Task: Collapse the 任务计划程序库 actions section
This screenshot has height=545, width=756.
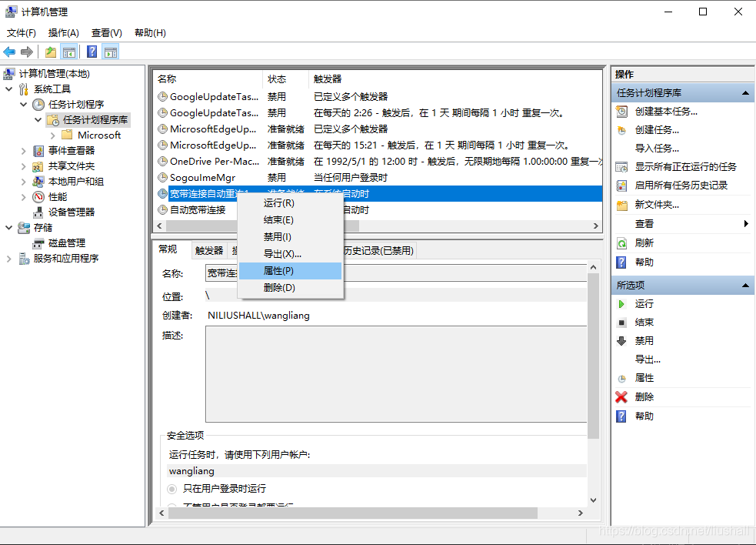Action: click(x=745, y=92)
